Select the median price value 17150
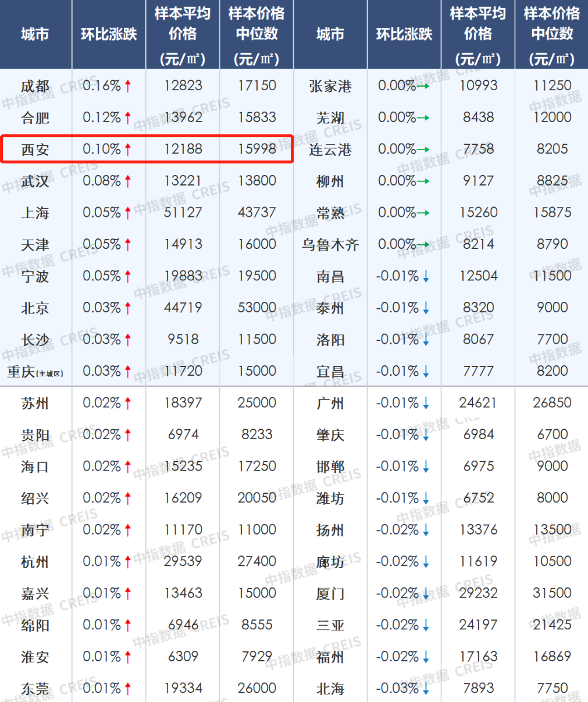This screenshot has width=588, height=702. [x=257, y=85]
